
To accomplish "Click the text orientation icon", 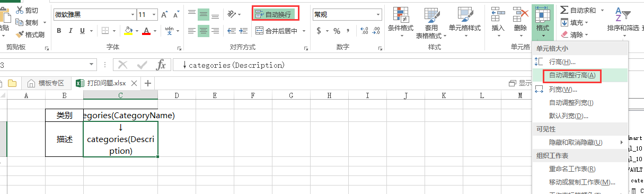I will pos(232,15).
